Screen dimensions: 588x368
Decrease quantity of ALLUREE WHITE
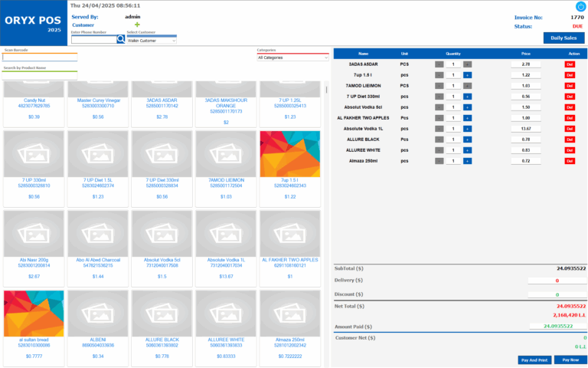(x=439, y=150)
